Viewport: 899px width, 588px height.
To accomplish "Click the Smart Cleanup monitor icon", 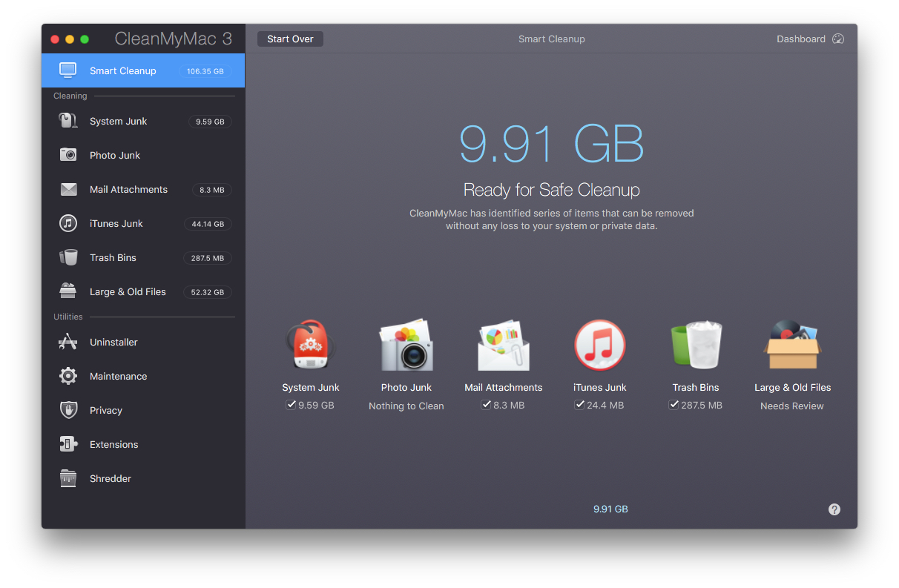I will (68, 70).
